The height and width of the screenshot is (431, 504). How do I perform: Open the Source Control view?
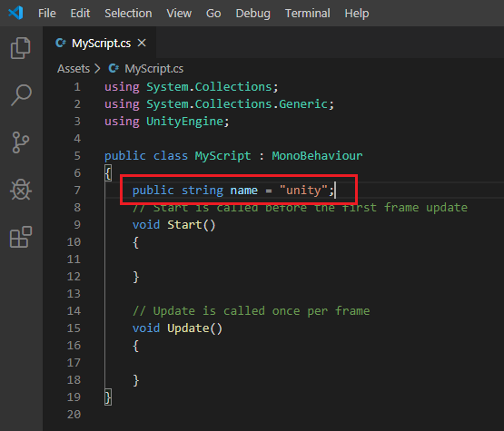[x=21, y=142]
